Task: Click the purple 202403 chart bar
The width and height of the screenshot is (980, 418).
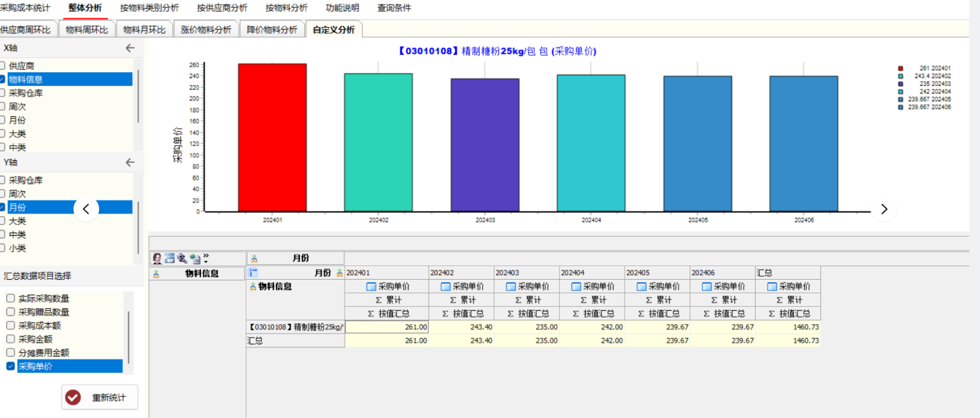Action: point(485,145)
